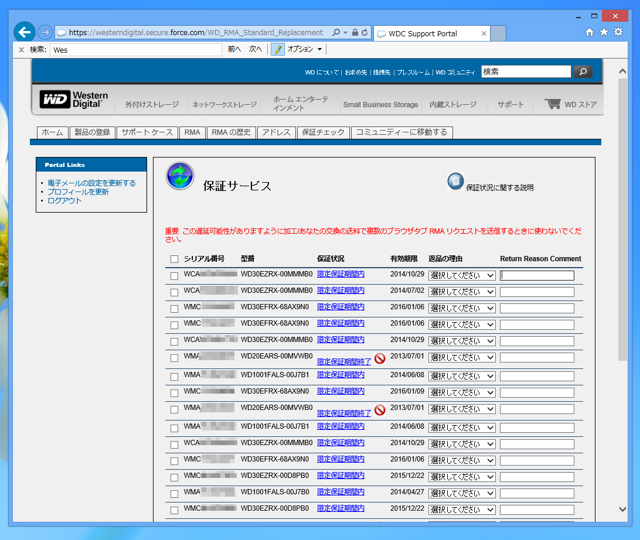Image resolution: width=640 pixels, height=540 pixels.
Task: Open browser Home icon
Action: (589, 32)
